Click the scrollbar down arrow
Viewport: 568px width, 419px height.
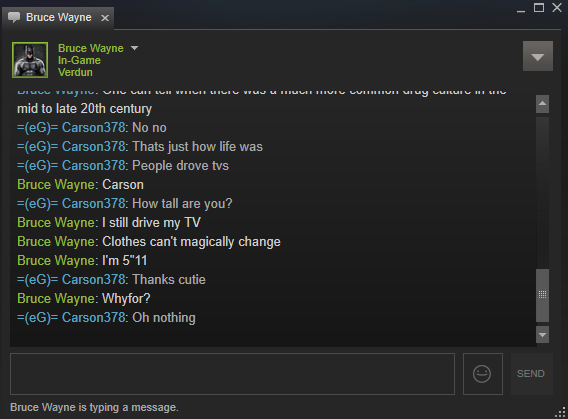[x=542, y=334]
